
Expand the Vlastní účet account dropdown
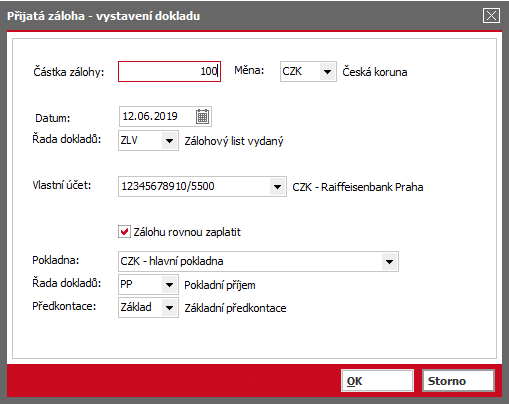277,187
